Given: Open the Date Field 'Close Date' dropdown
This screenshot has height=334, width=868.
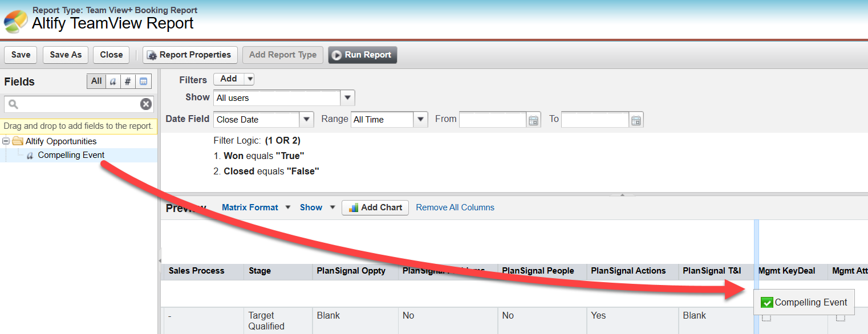Looking at the screenshot, I should click(307, 120).
